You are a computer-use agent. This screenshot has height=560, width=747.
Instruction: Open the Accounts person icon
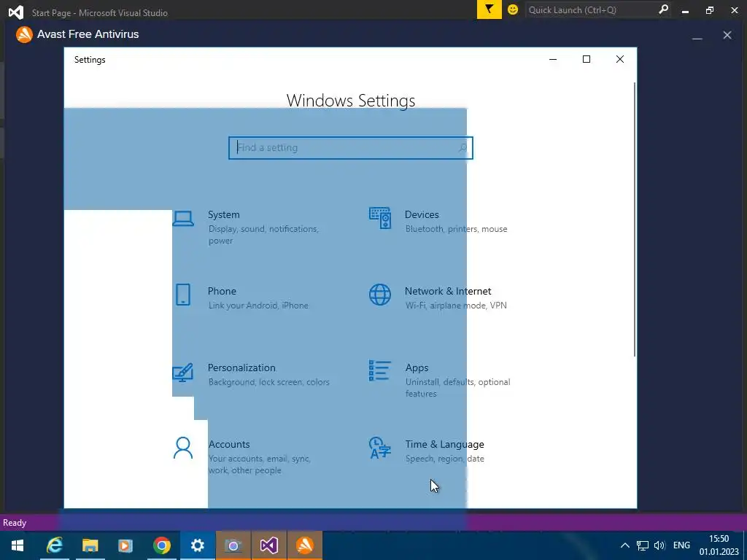[183, 448]
